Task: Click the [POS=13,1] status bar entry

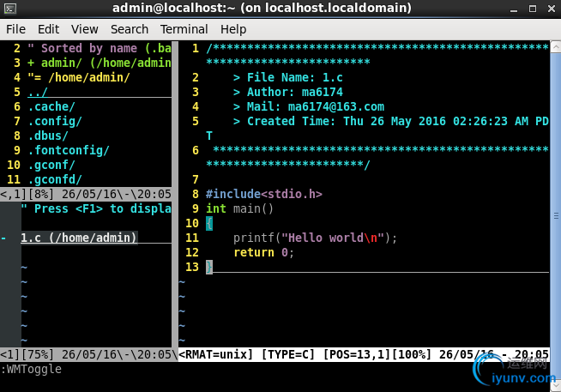Action: coord(357,355)
